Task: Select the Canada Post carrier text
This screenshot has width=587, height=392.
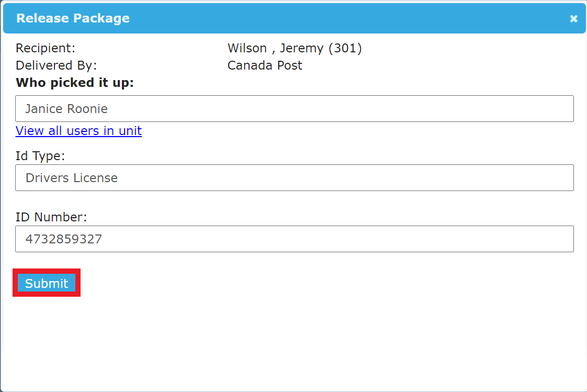Action: tap(265, 65)
